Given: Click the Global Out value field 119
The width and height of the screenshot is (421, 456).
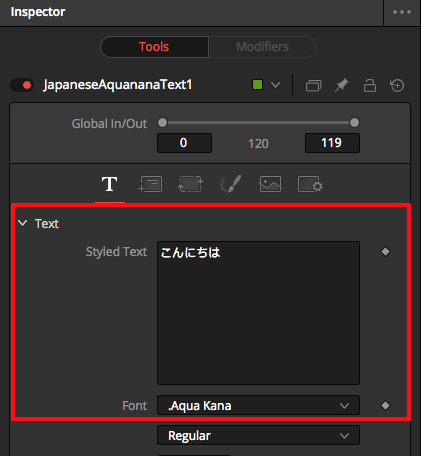Looking at the screenshot, I should tap(332, 143).
